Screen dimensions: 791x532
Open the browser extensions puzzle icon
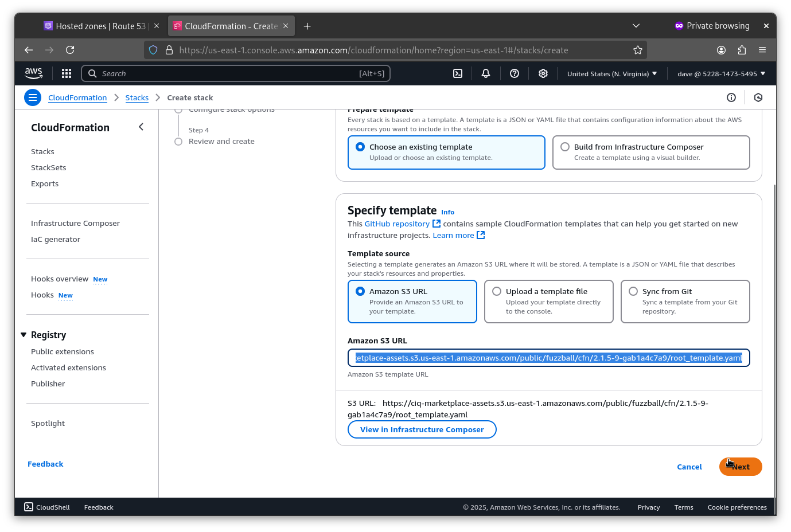coord(742,50)
